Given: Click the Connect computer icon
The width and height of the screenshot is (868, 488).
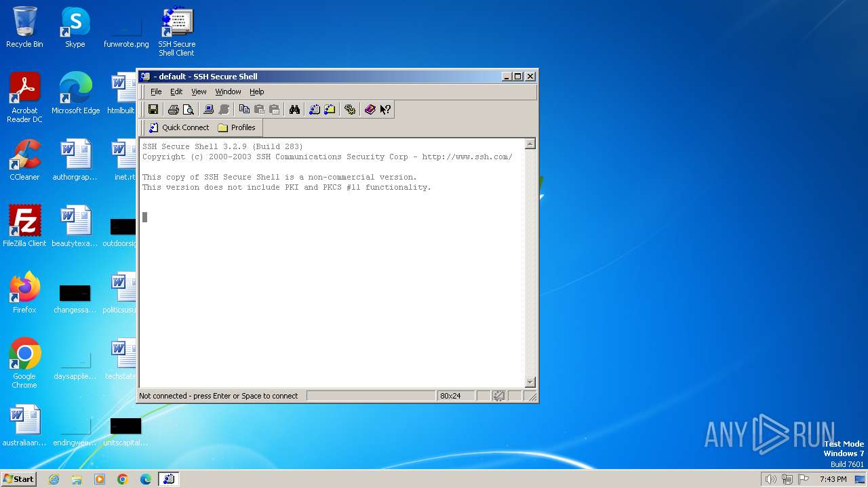Looking at the screenshot, I should [209, 109].
